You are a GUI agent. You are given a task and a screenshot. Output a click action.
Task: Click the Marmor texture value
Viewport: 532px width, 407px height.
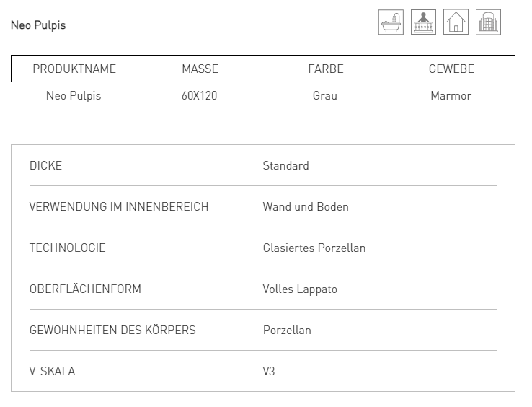[x=451, y=96]
